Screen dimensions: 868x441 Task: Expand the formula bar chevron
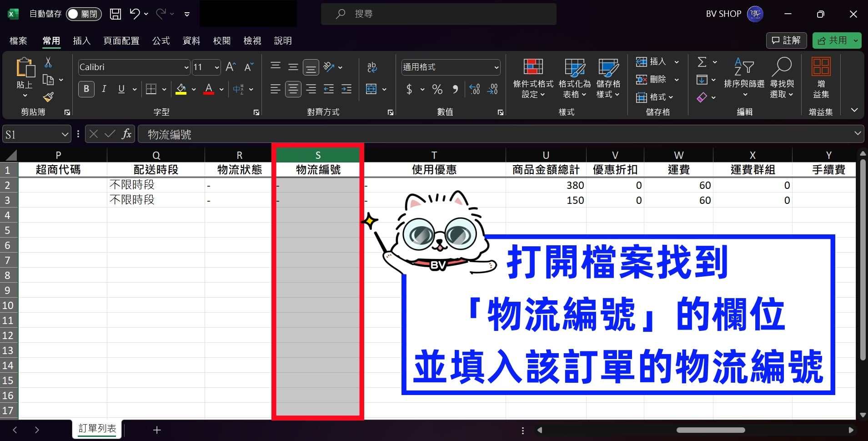coord(858,134)
